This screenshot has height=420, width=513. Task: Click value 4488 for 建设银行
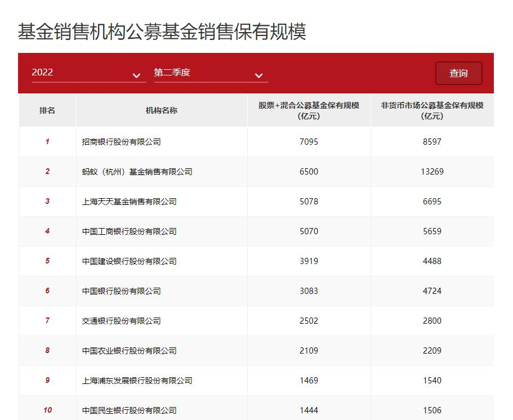coord(432,261)
